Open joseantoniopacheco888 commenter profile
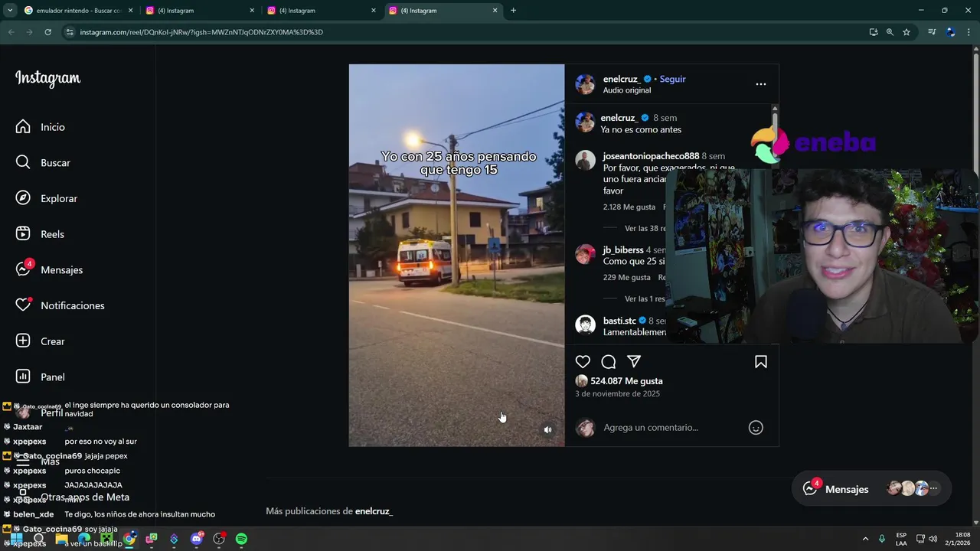 point(651,156)
